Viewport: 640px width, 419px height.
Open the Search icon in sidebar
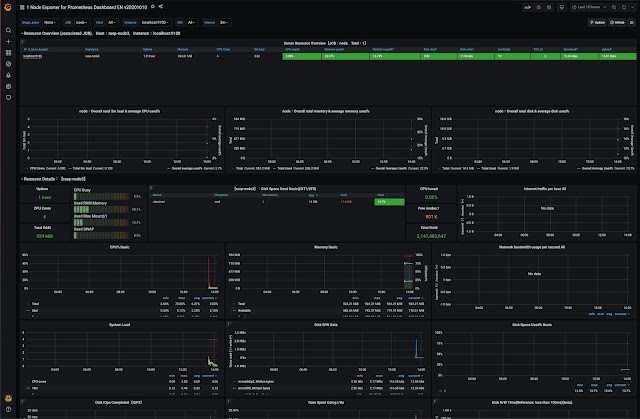click(8, 30)
